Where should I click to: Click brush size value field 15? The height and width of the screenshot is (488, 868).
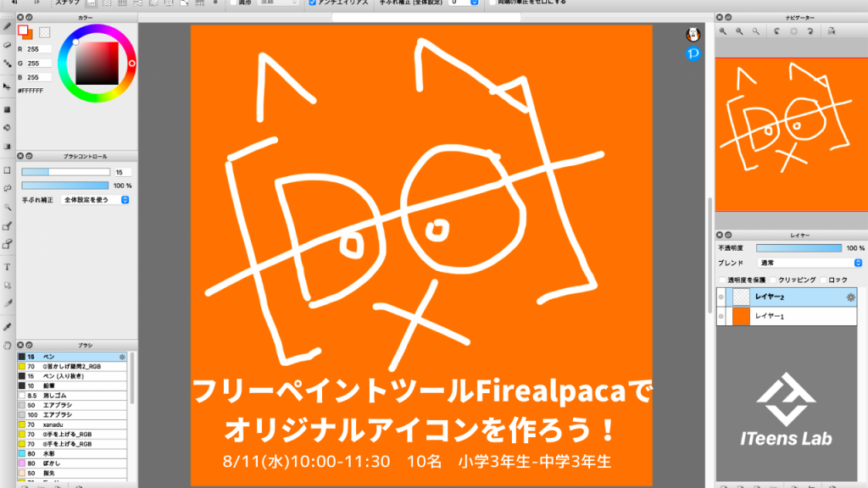tap(122, 172)
